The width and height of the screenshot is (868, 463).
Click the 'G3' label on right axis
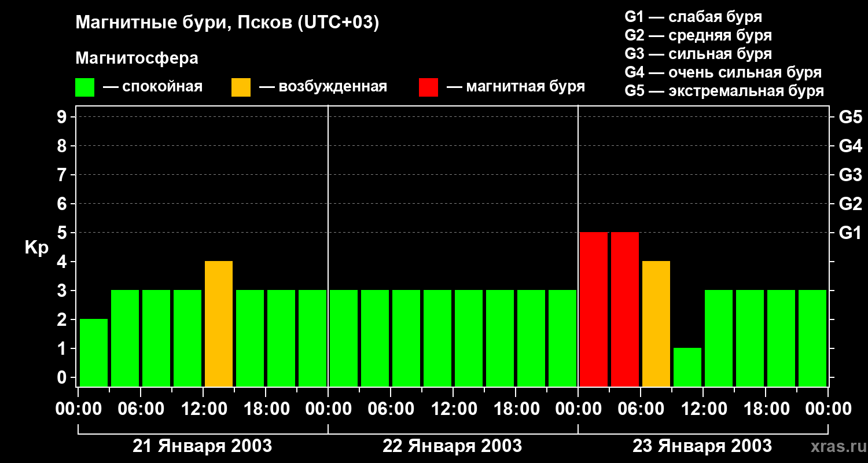pyautogui.click(x=850, y=175)
